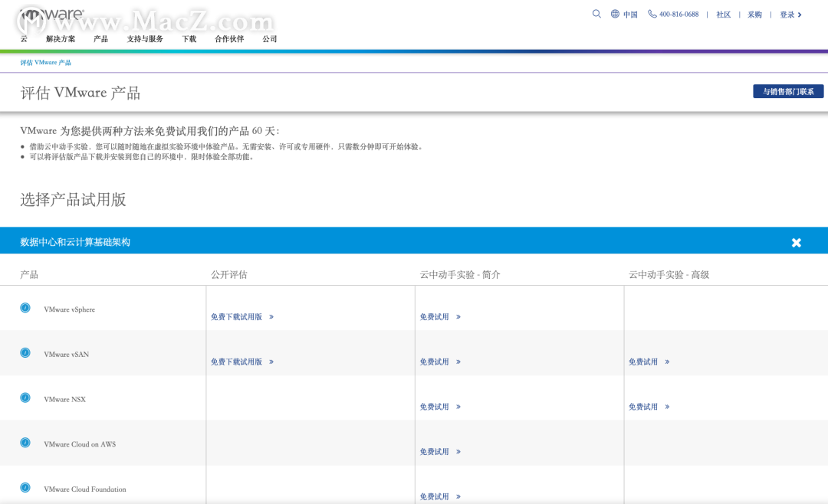The width and height of the screenshot is (828, 504).
Task: Open the 登录 login dropdown
Action: [791, 15]
